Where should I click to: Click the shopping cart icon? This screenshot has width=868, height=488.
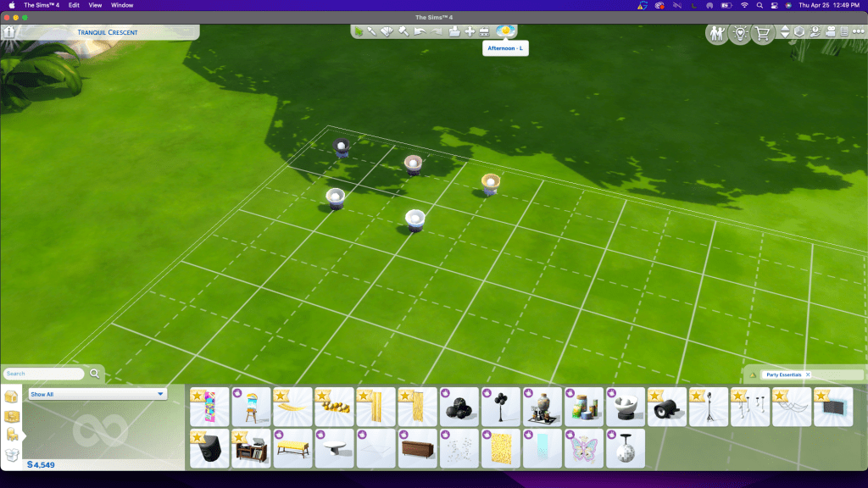[x=762, y=34]
